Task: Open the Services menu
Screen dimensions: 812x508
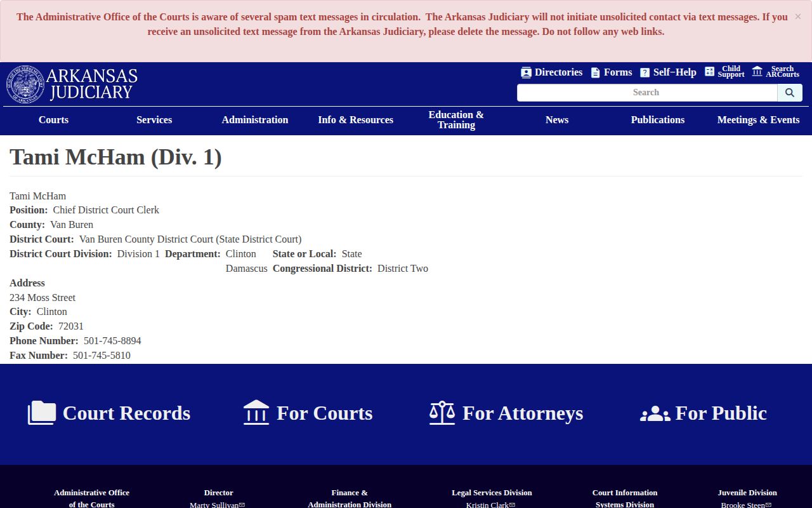Action: (154, 120)
